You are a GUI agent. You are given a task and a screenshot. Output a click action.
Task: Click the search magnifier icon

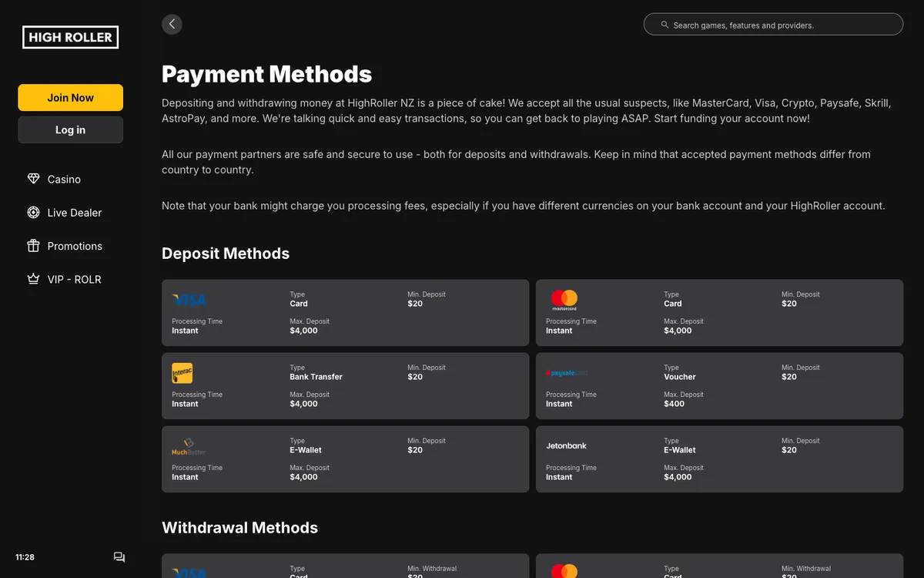[665, 25]
